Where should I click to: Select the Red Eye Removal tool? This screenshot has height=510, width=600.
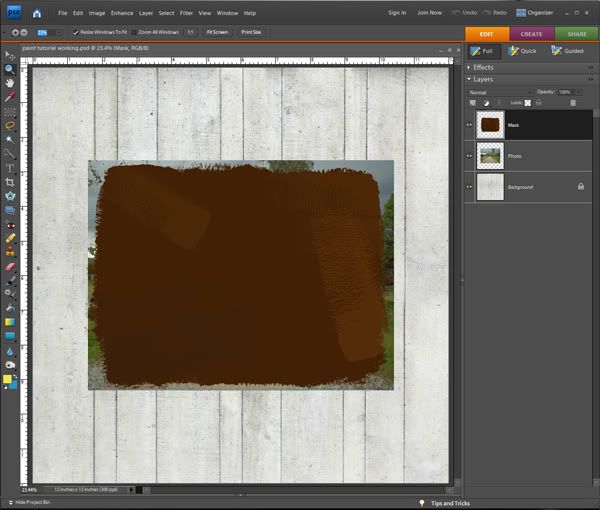tap(10, 225)
